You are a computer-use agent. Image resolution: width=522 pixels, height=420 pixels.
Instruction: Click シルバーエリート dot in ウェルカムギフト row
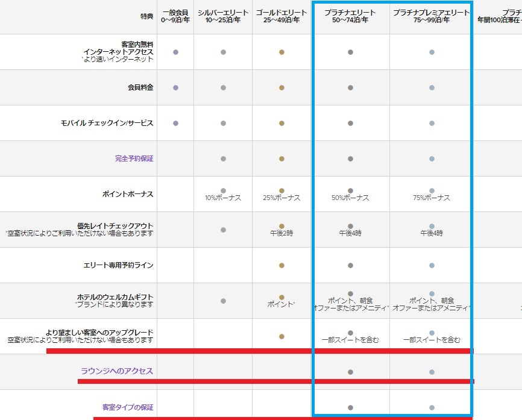224,301
